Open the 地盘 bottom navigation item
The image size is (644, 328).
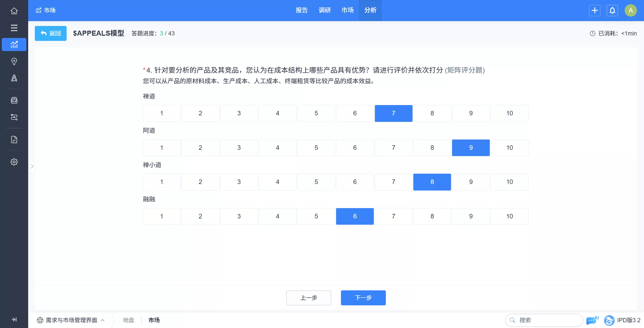pos(129,320)
